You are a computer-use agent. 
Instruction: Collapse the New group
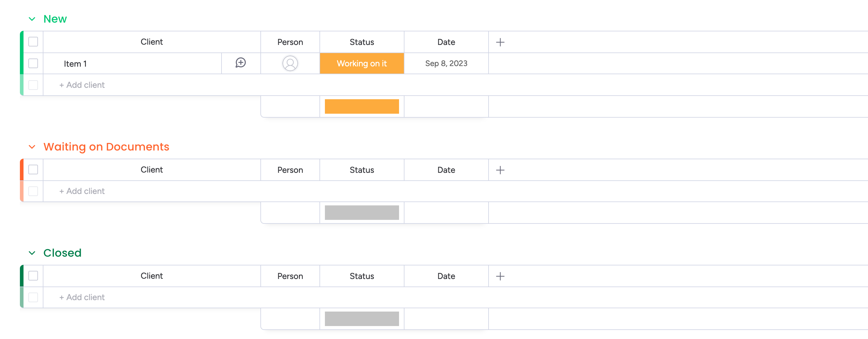[x=32, y=19]
